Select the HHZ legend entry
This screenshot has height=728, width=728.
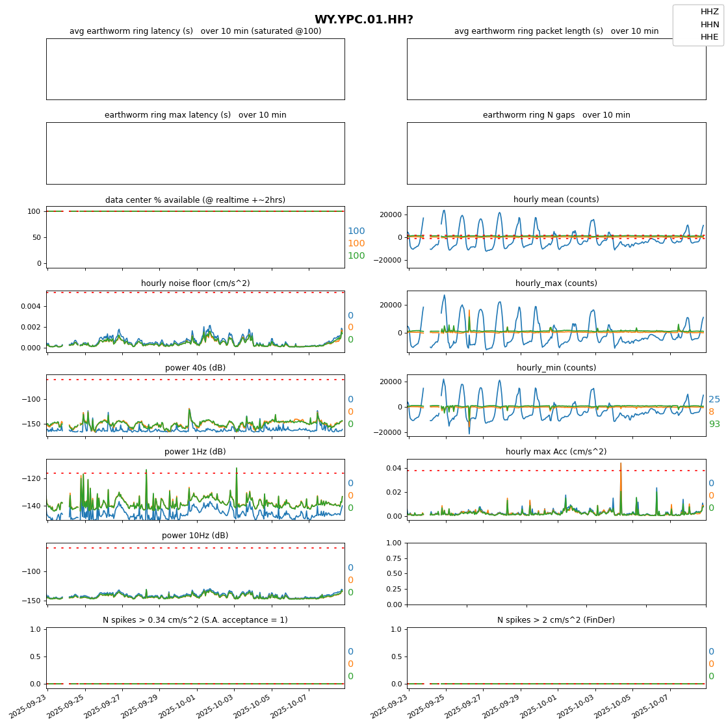click(x=708, y=12)
